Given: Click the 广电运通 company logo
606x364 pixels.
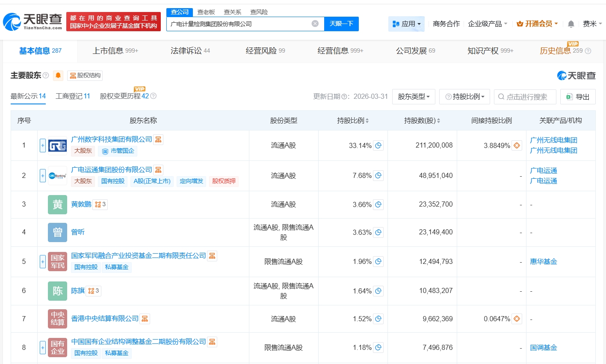Looking at the screenshot, I should (x=57, y=175).
